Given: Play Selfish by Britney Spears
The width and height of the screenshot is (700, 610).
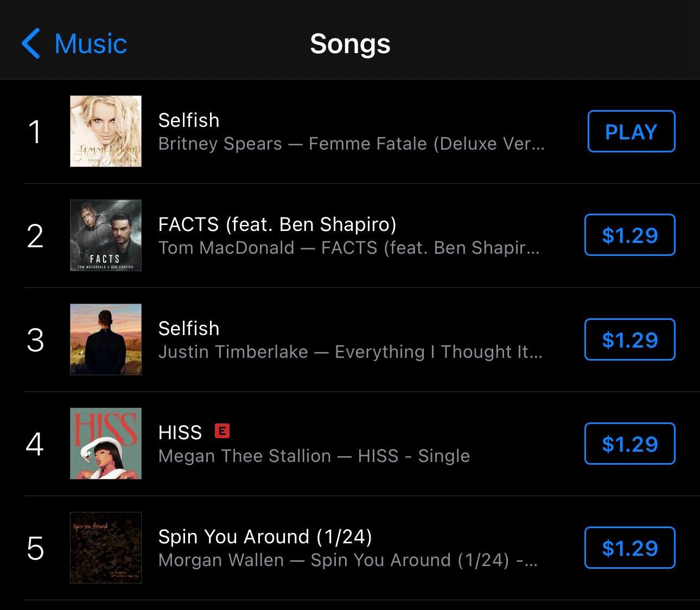Looking at the screenshot, I should pyautogui.click(x=631, y=132).
